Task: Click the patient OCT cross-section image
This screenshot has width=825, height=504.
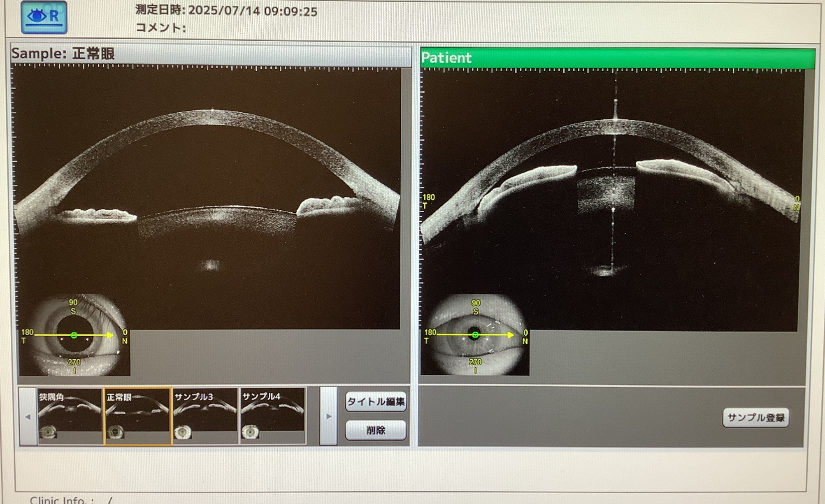Action: (x=613, y=197)
